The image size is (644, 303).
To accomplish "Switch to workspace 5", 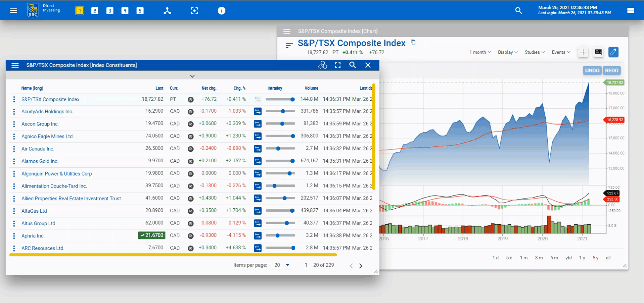I will point(140,11).
